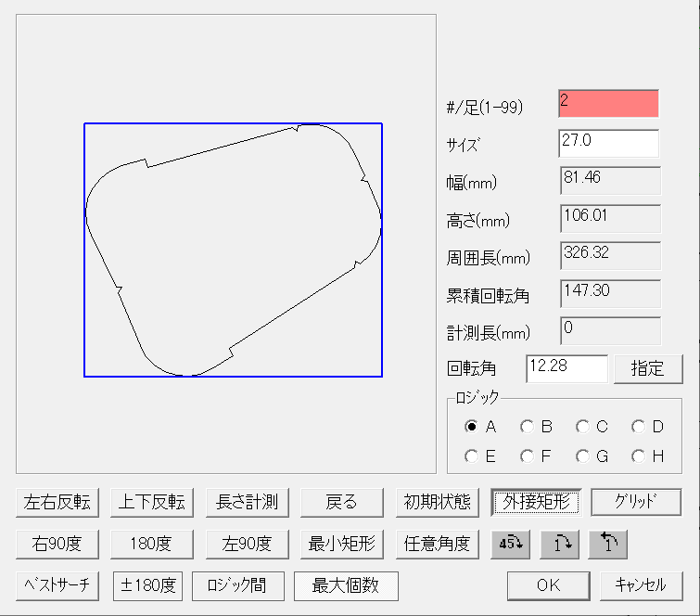Click the 最大個数 button
Viewport: 700px width, 616px height.
click(x=346, y=585)
